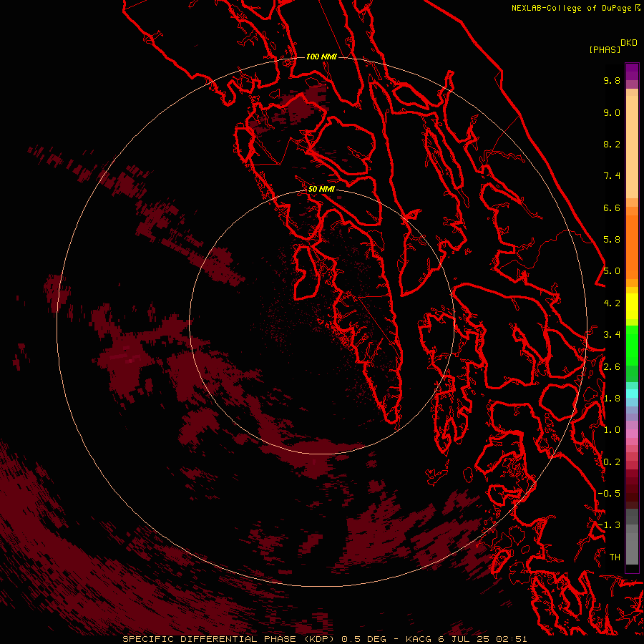The width and height of the screenshot is (644, 644).
Task: Select the 2.6 value on the scale
Action: 612,367
